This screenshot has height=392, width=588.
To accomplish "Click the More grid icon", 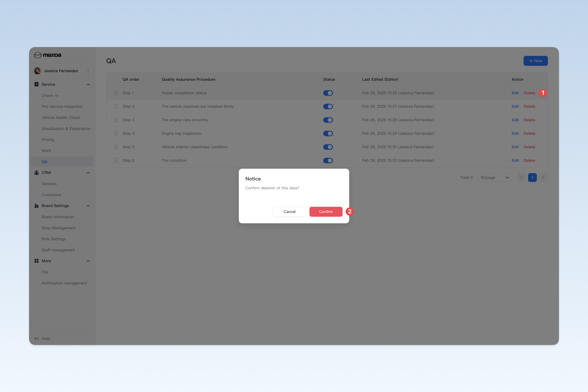I will pyautogui.click(x=36, y=261).
